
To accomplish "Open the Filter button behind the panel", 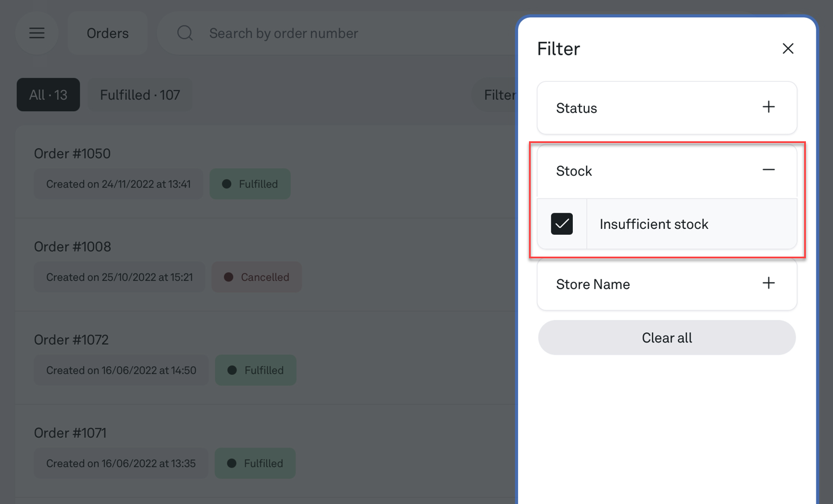I will pos(497,95).
